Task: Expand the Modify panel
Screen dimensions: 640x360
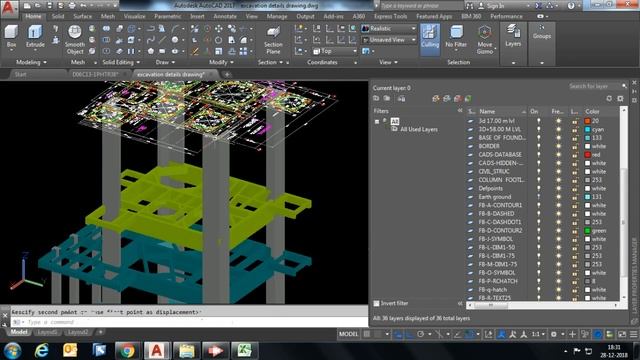Action: point(222,62)
